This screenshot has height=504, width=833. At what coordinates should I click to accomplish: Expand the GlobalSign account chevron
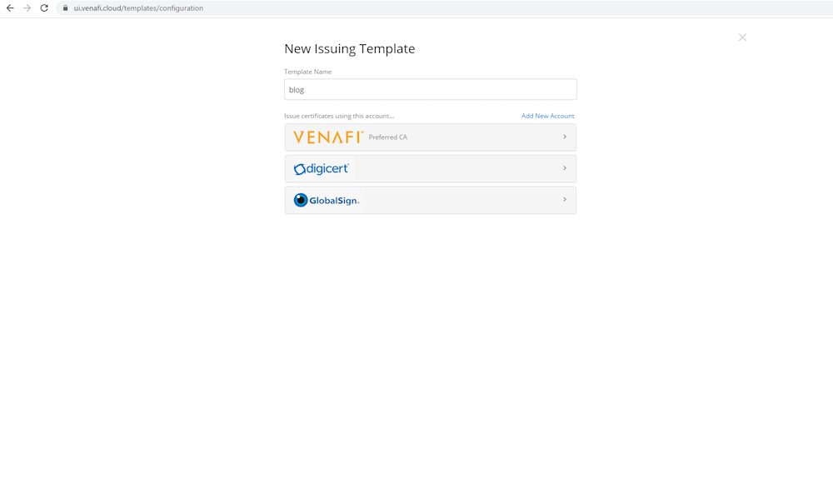tap(564, 200)
